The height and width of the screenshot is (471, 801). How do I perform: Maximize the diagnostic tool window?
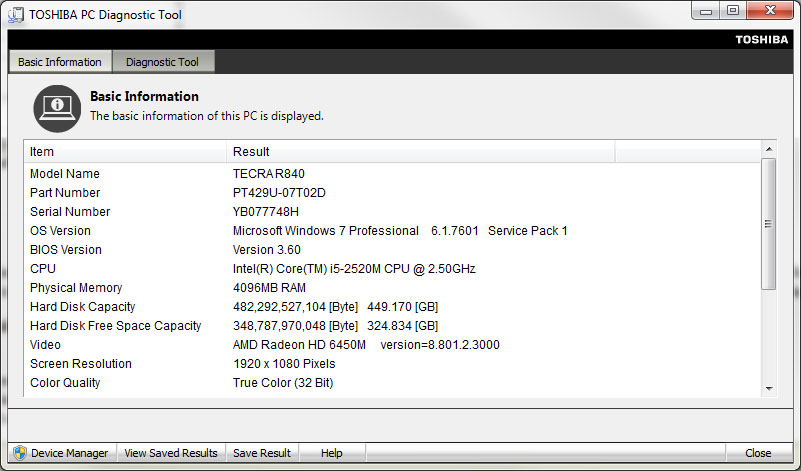coord(733,10)
